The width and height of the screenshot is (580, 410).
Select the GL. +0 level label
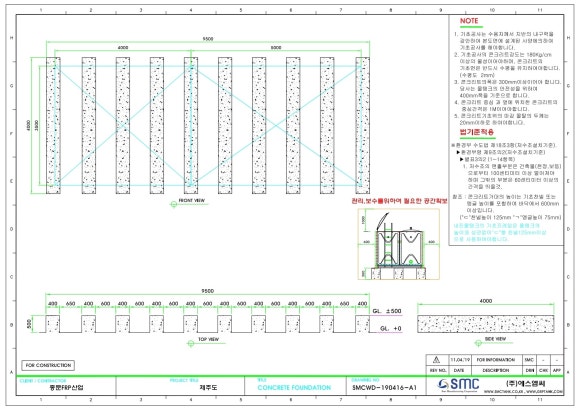point(391,328)
